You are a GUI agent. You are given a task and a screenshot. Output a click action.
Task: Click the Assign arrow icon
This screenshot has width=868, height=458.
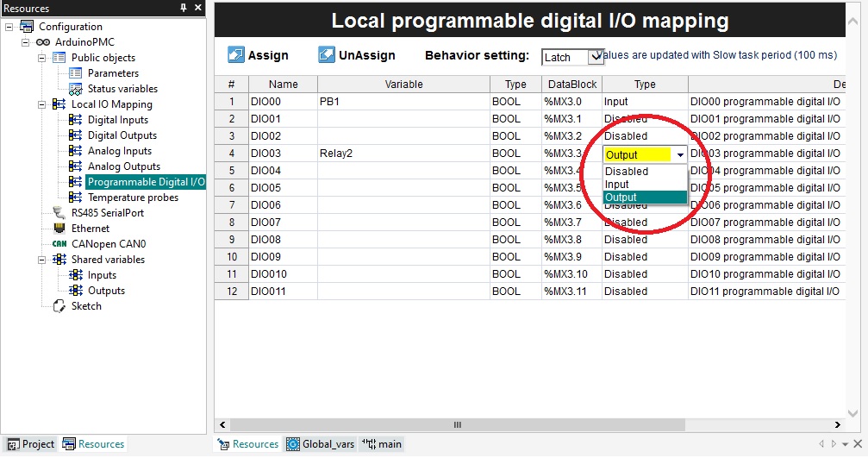(236, 55)
